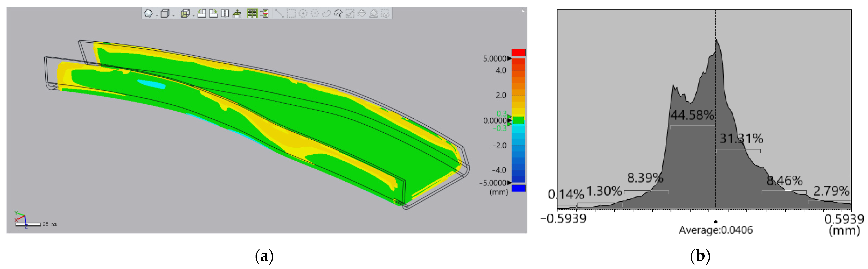The height and width of the screenshot is (269, 868).
Task: Rotate view clockwise icon
Action: coord(213,13)
